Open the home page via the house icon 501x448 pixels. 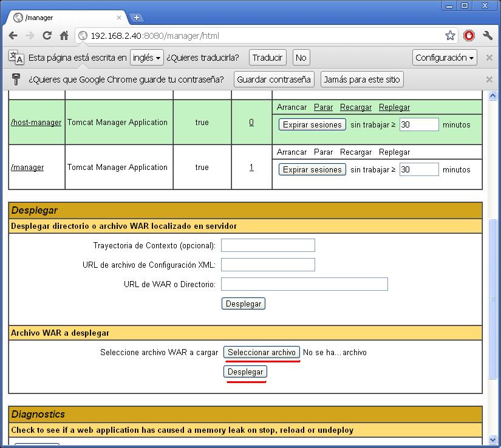pos(64,35)
